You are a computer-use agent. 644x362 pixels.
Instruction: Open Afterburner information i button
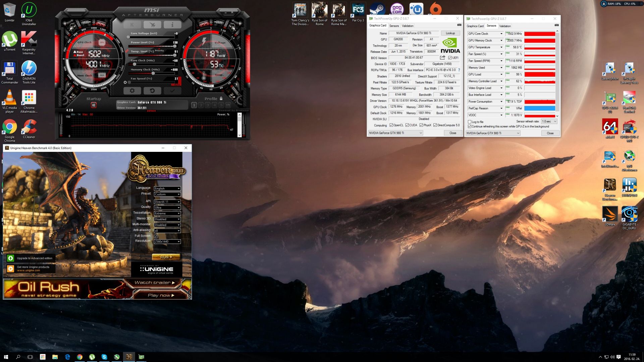[x=172, y=24]
